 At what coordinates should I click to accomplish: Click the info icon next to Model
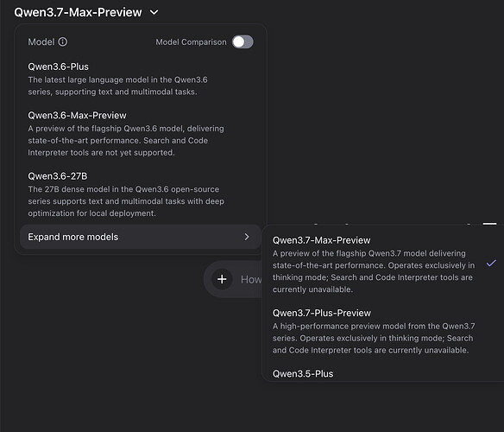pyautogui.click(x=63, y=41)
